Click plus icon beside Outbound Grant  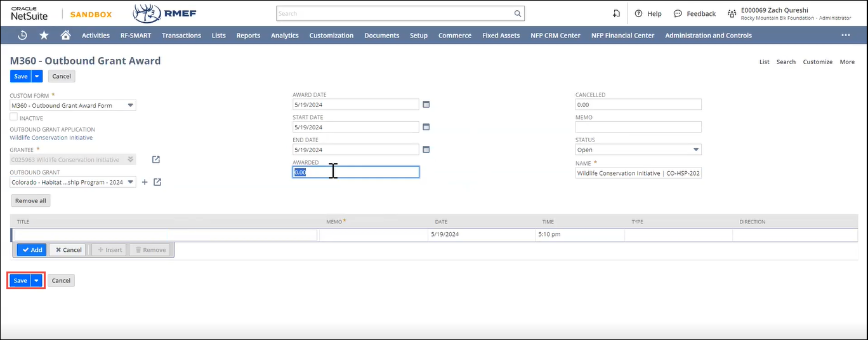[145, 183]
